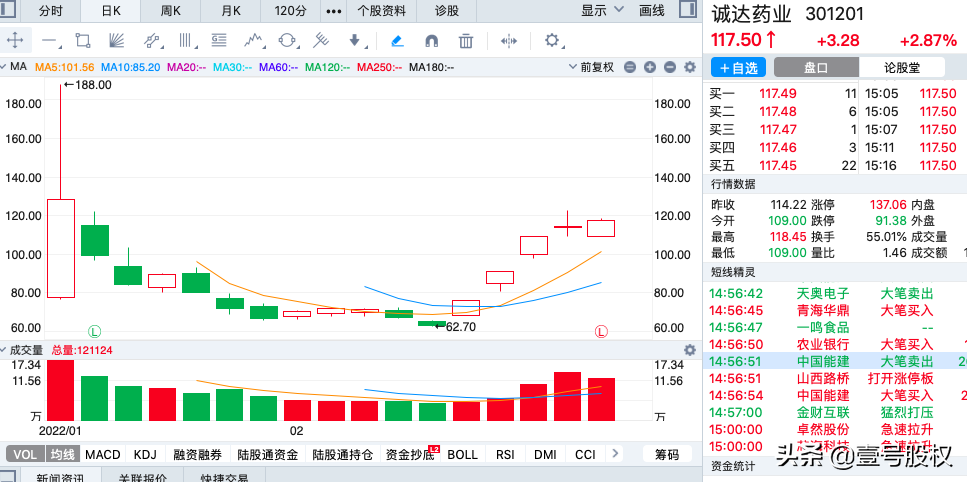The width and height of the screenshot is (967, 482).
Task: Toggle the right side panel icon
Action: pos(688,9)
